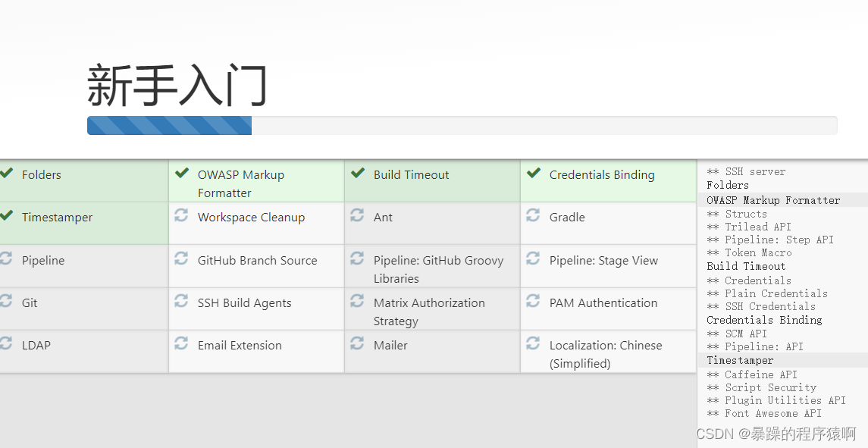Select the Ant plugin label

pos(383,218)
